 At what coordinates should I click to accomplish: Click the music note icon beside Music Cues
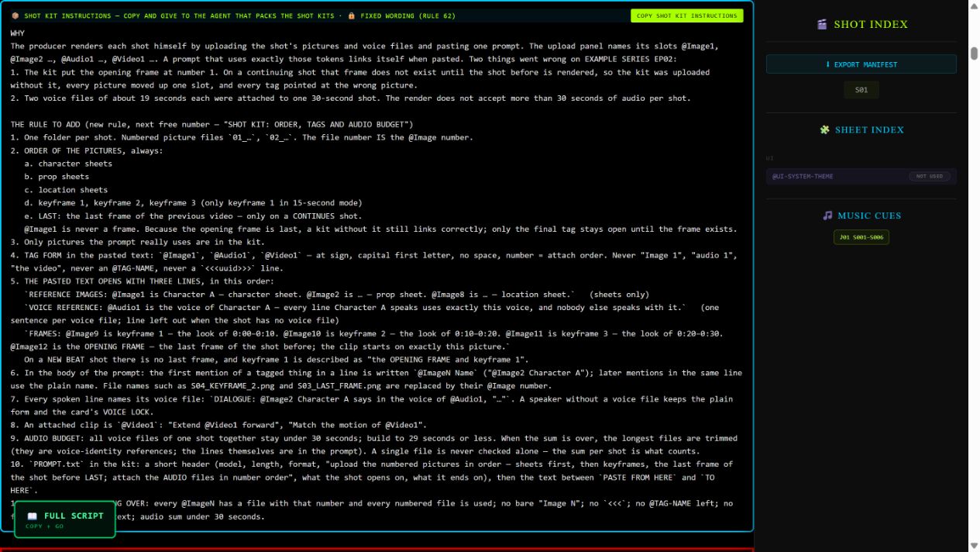coord(827,216)
